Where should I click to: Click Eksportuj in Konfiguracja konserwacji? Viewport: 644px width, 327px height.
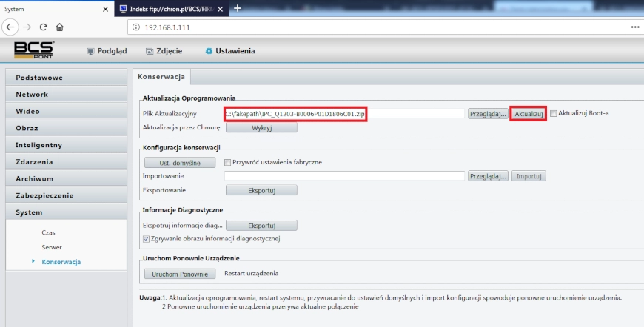(261, 190)
